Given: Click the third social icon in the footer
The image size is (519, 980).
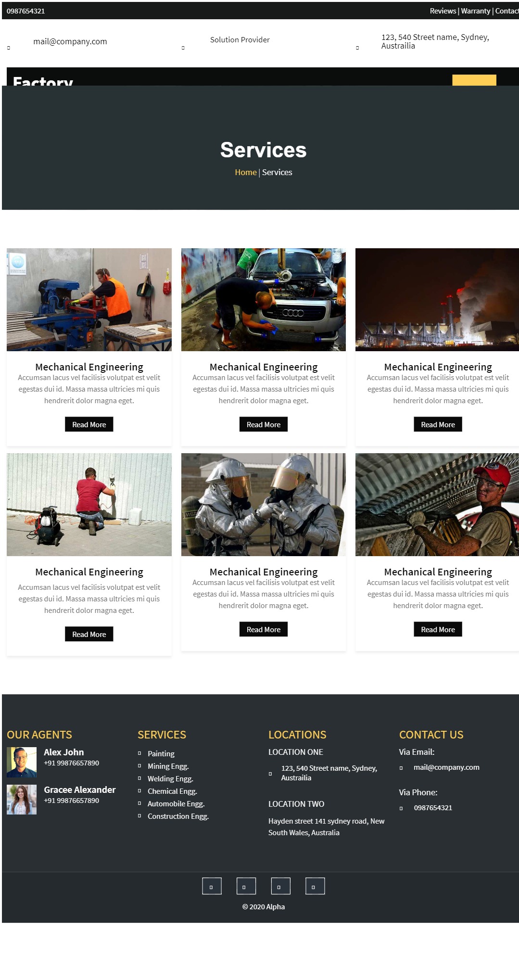Looking at the screenshot, I should click(x=280, y=886).
